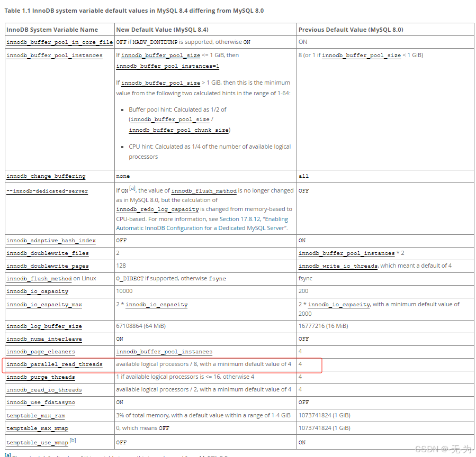Open the innodb_write_io_threads link

click(x=337, y=266)
